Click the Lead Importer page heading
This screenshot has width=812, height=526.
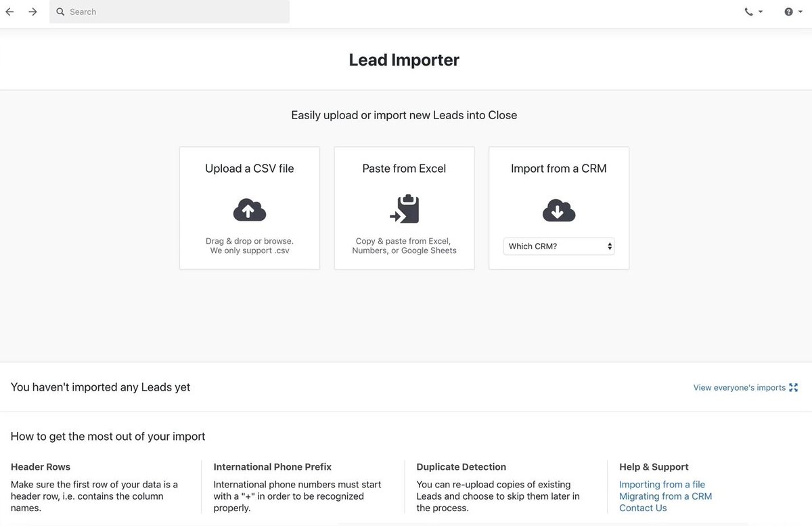404,60
